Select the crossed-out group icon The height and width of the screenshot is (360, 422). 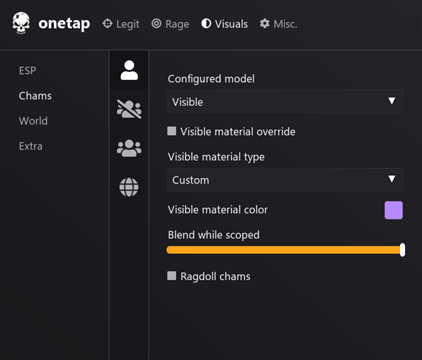coord(129,109)
